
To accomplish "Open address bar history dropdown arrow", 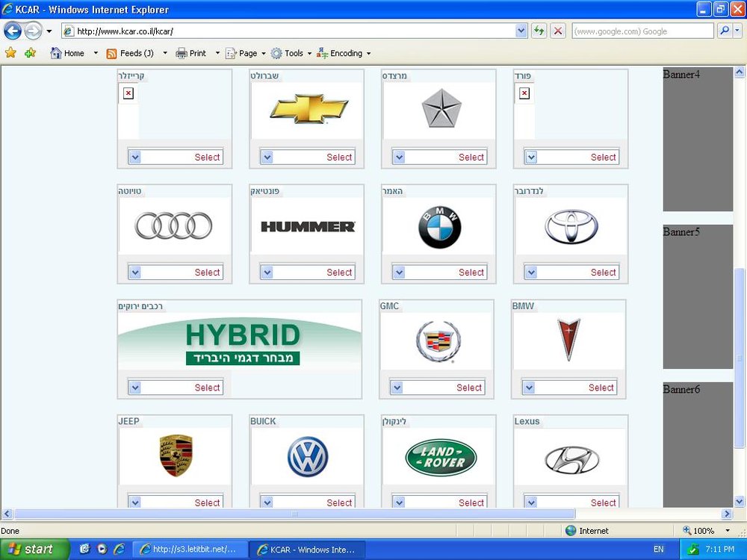I will click(521, 31).
